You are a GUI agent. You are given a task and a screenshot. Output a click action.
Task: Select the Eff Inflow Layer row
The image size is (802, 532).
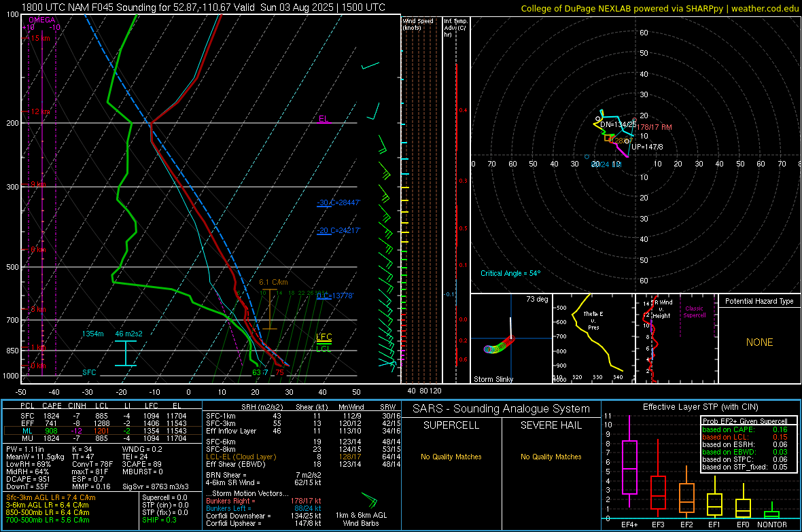(303, 431)
